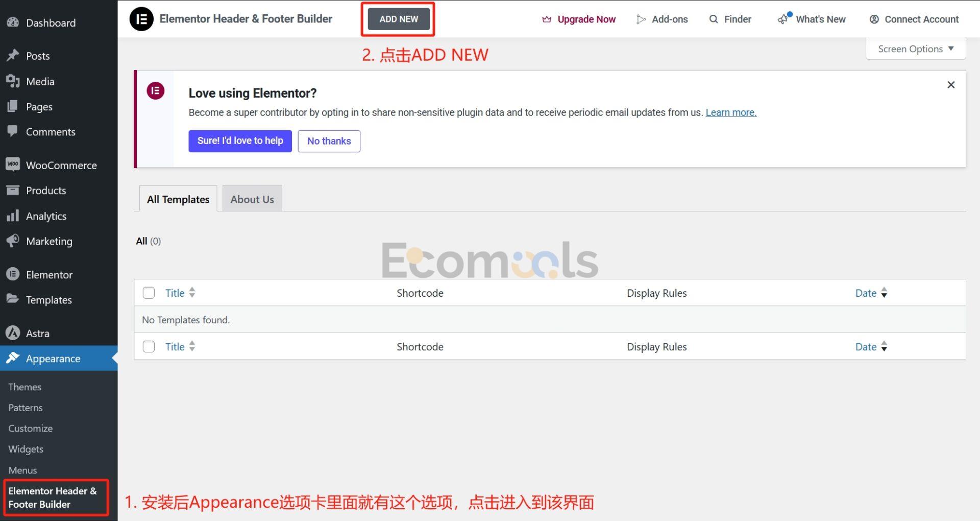
Task: Click the Shortcode column header text
Action: 420,293
